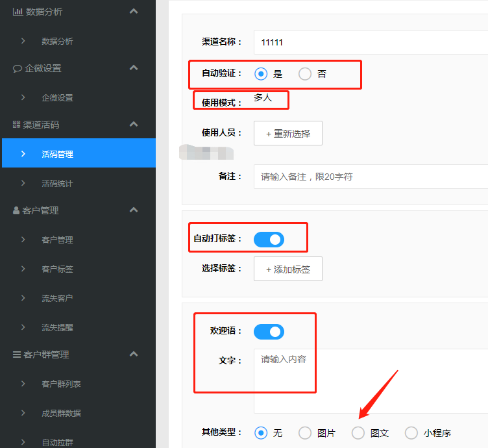Click the grid icon beside 渠道活码
488x448 pixels.
(17, 125)
